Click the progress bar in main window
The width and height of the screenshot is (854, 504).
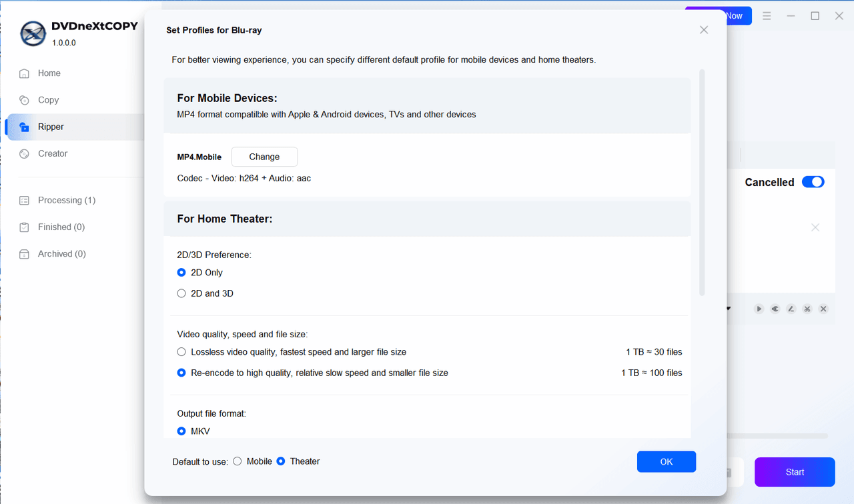click(777, 436)
